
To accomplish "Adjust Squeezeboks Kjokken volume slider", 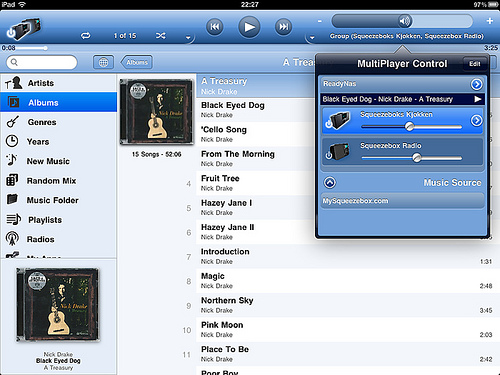I will tap(409, 127).
